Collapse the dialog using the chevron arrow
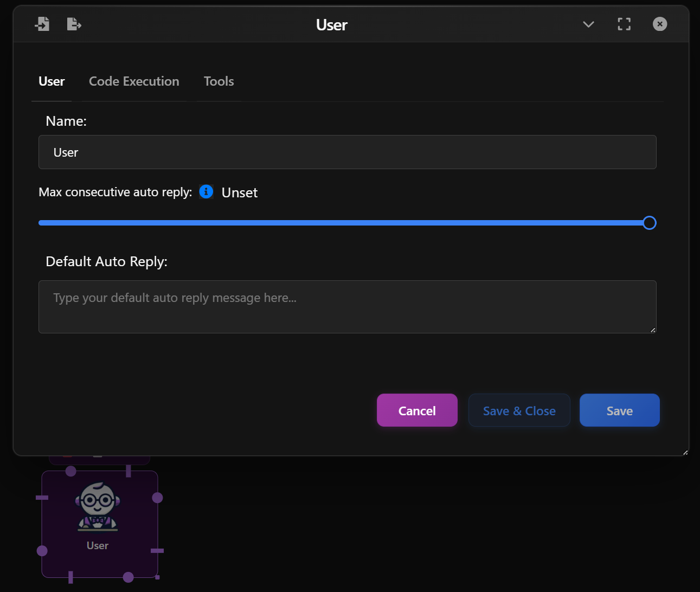Viewport: 700px width, 592px height. 588,24
